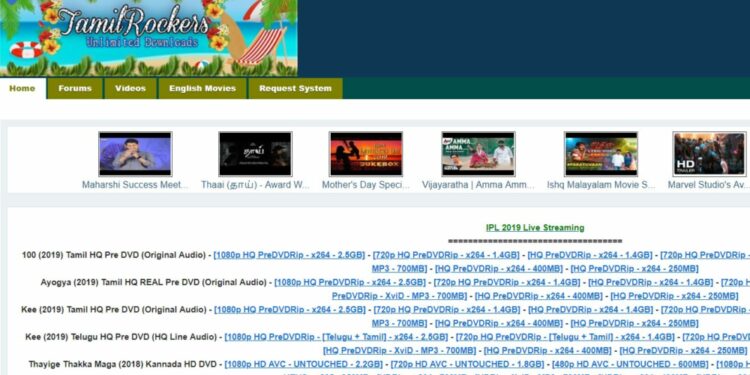Open Kee Tamil MP3 - 700MB link
Image resolution: width=750 pixels, height=375 pixels.
coord(399,324)
